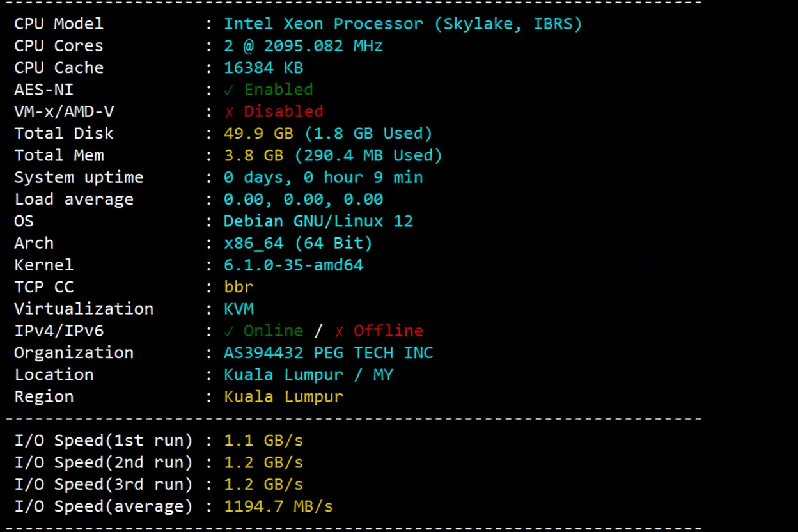798x532 pixels.
Task: Select the '1194.7 MB/s' average value
Action: click(278, 506)
